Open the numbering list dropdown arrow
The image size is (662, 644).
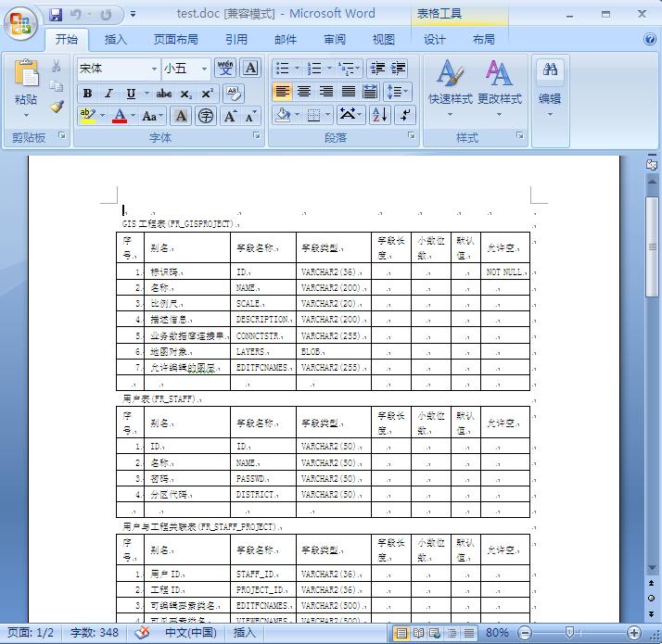[329, 68]
